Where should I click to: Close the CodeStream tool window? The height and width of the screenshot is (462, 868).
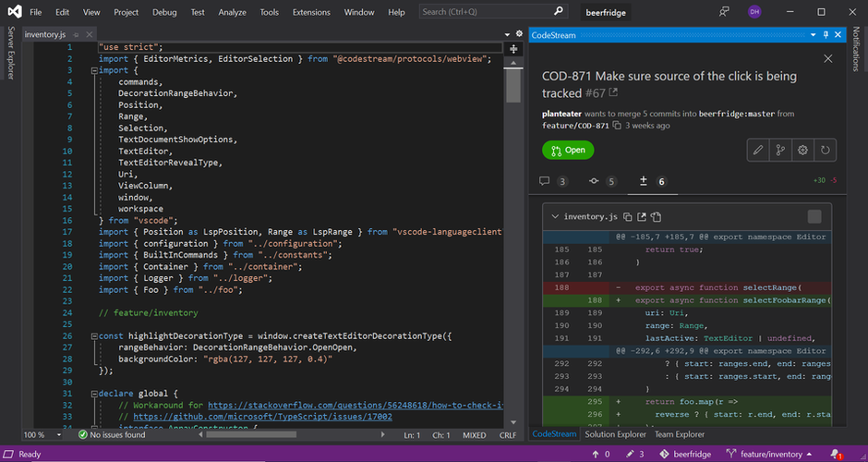(x=838, y=35)
